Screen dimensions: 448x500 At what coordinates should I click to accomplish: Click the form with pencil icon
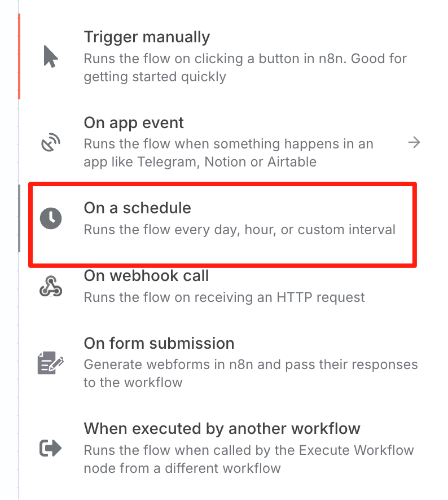coord(51,362)
